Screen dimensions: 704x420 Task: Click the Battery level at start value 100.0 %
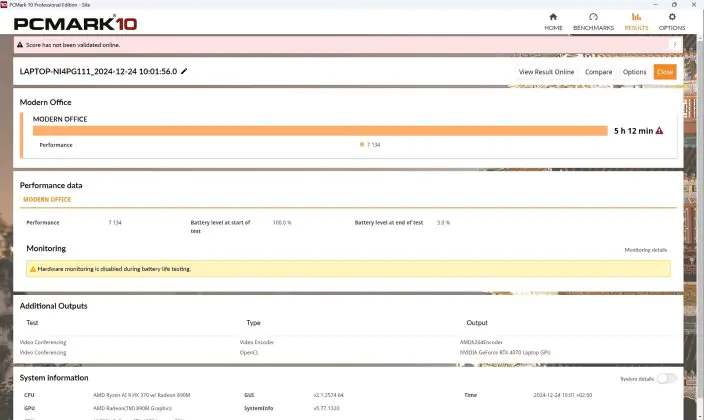click(282, 223)
